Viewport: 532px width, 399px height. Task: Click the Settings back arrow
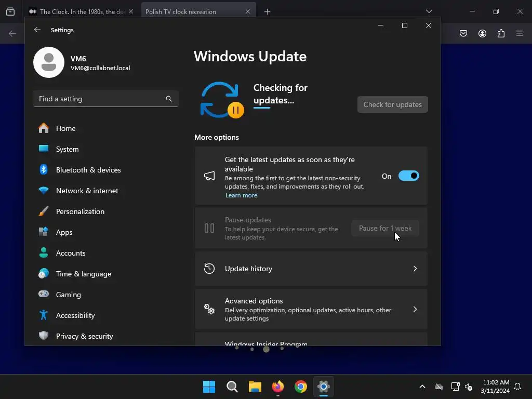(x=37, y=30)
